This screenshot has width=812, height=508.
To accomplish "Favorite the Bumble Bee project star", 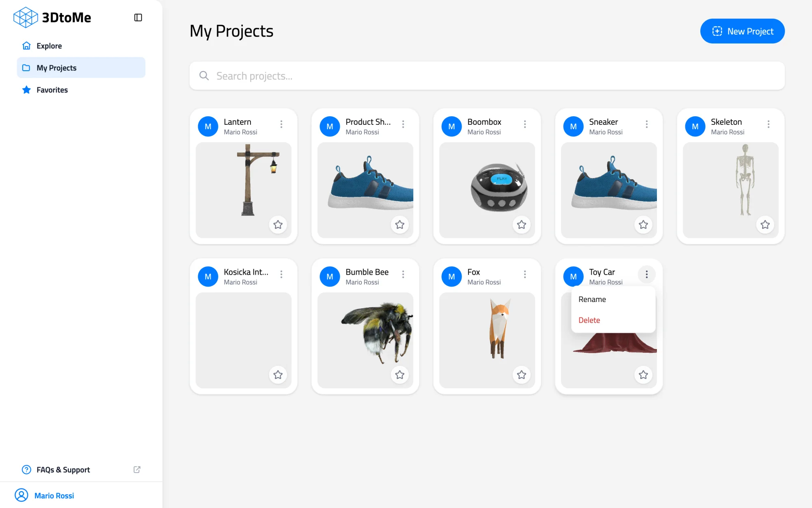I will [400, 375].
